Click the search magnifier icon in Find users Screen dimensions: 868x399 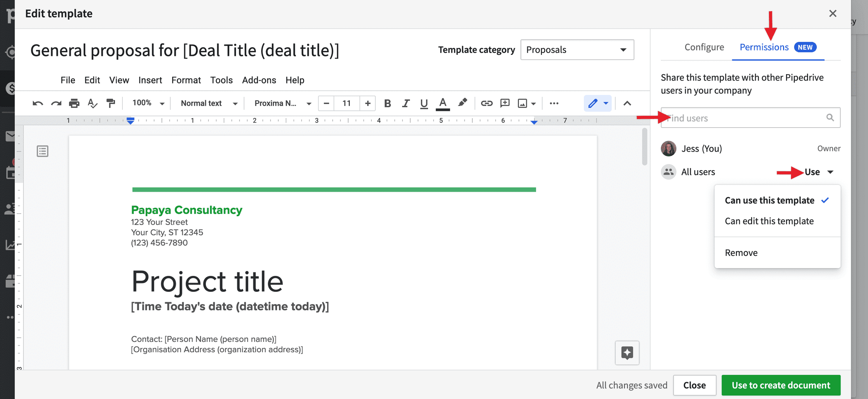click(x=830, y=118)
